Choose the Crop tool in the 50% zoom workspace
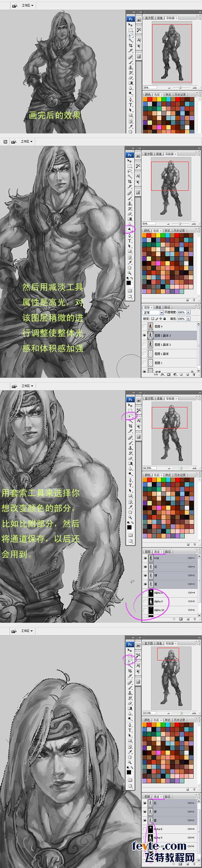The image size is (202, 868). tap(130, 181)
